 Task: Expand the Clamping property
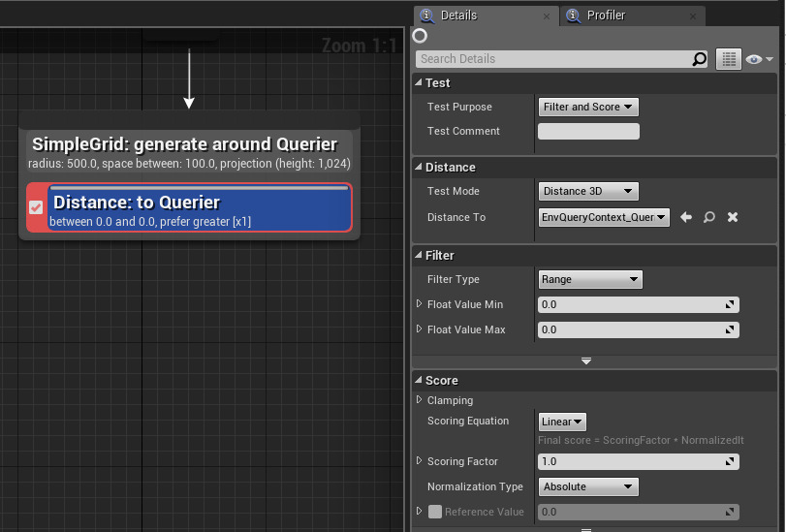click(x=419, y=399)
